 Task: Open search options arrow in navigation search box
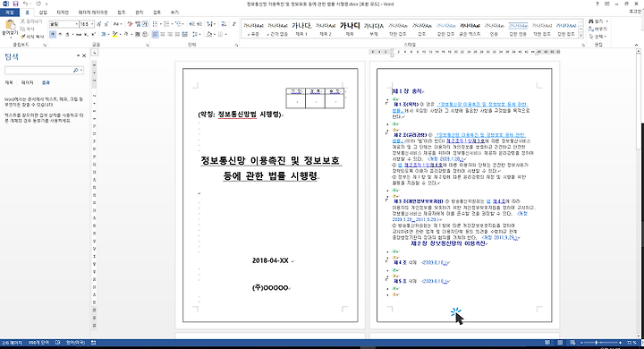click(81, 71)
